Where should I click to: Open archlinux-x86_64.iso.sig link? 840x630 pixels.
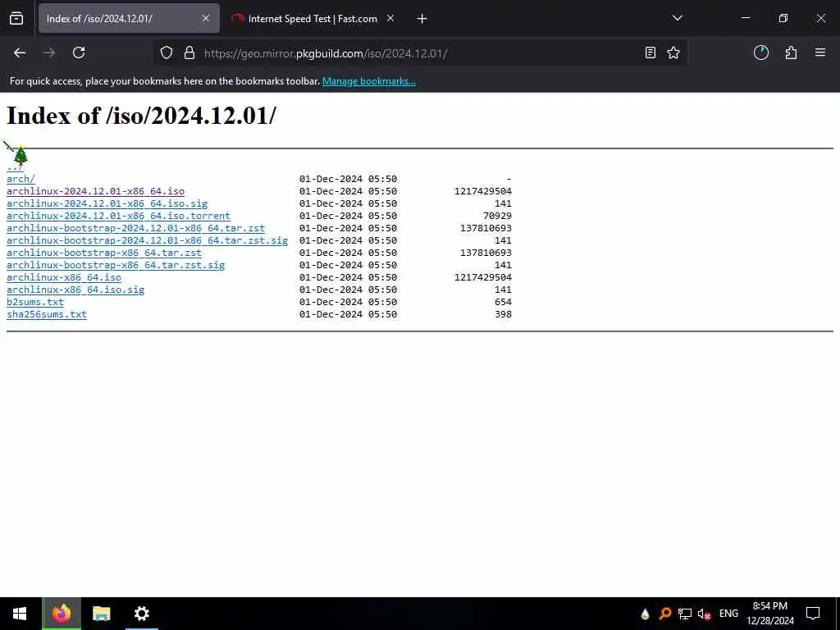pos(75,290)
